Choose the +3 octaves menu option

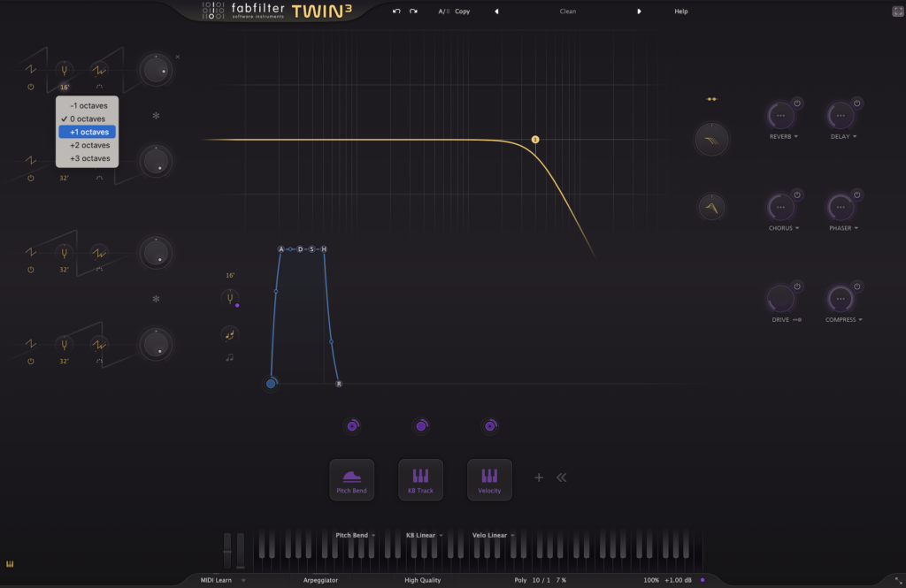(x=87, y=158)
